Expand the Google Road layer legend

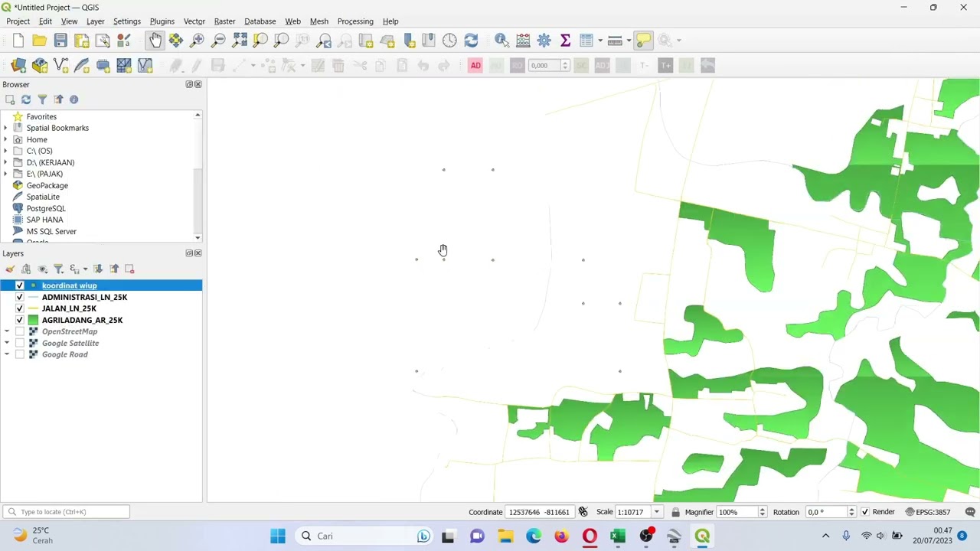point(7,354)
